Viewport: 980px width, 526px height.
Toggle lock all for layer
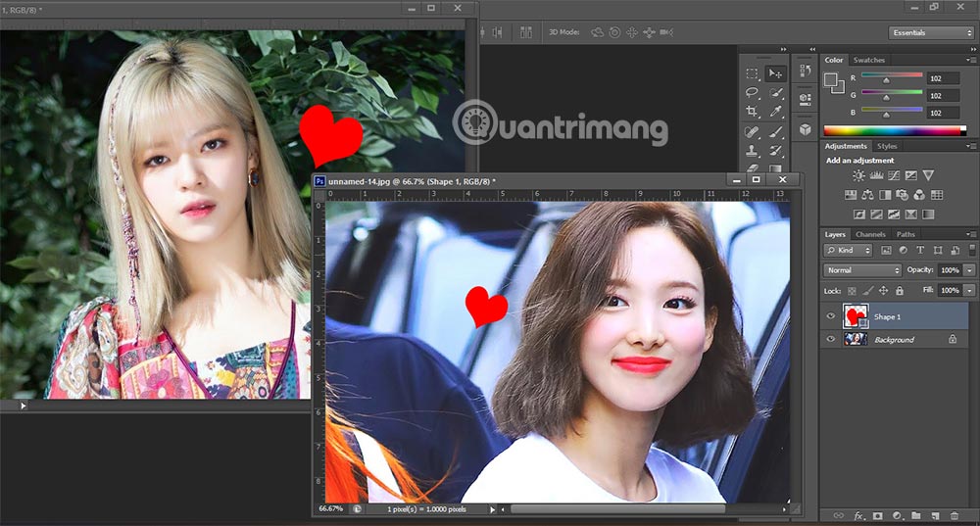coord(900,291)
